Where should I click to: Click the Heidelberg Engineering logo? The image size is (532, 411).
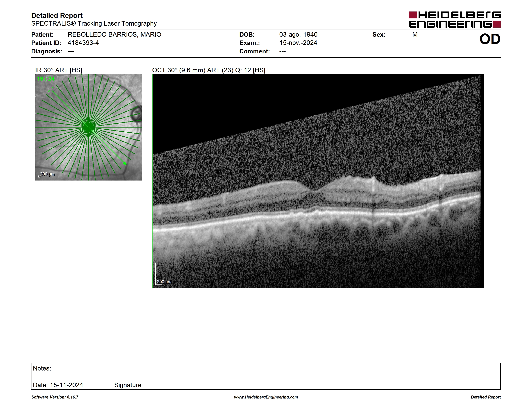click(455, 20)
